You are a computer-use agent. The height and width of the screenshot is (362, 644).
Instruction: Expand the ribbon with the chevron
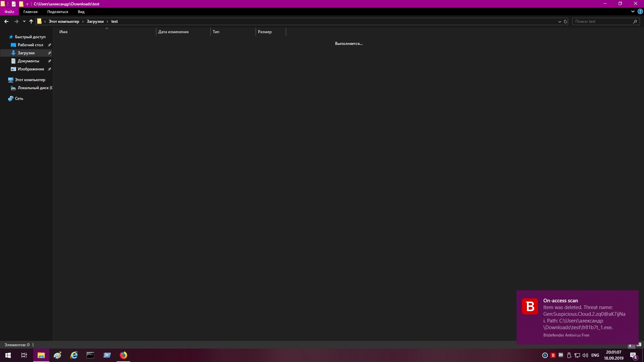[633, 11]
